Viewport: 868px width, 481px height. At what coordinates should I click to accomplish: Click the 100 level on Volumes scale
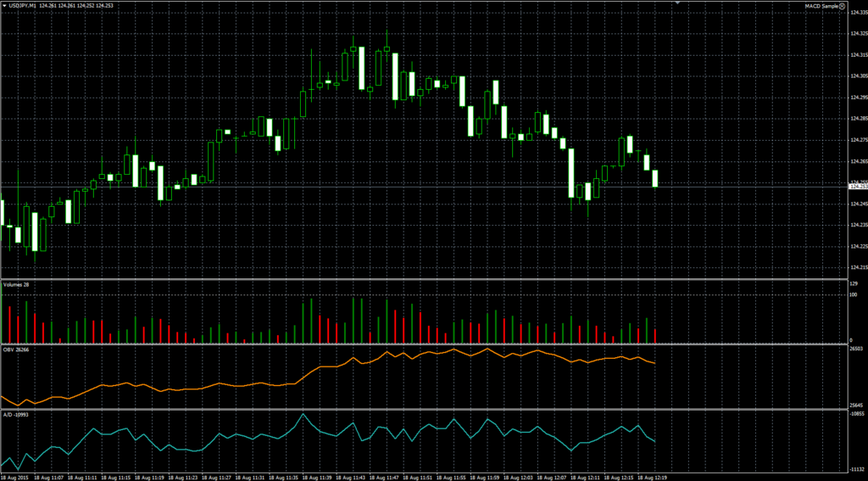[854, 295]
